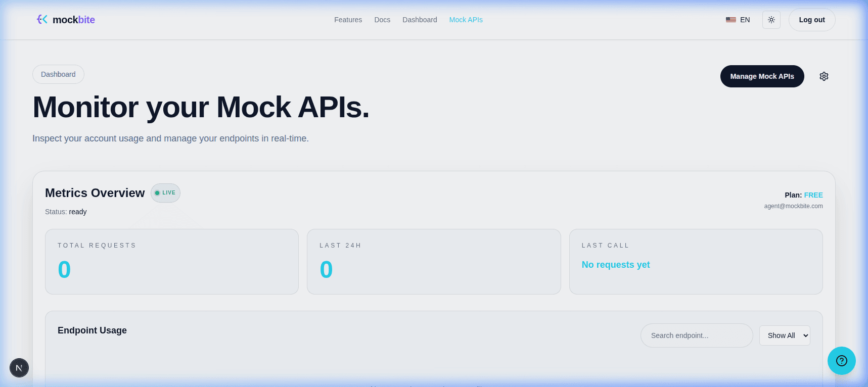Click the Manage Mock APIs button
Screen dimensions: 868x387
coord(762,76)
